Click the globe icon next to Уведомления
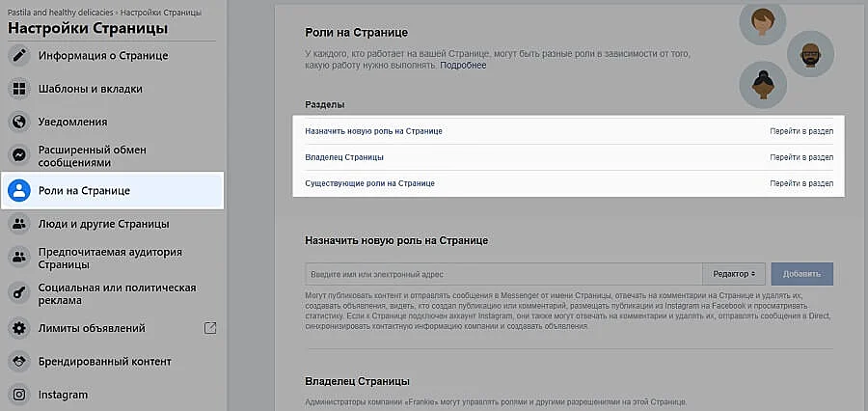 18,123
